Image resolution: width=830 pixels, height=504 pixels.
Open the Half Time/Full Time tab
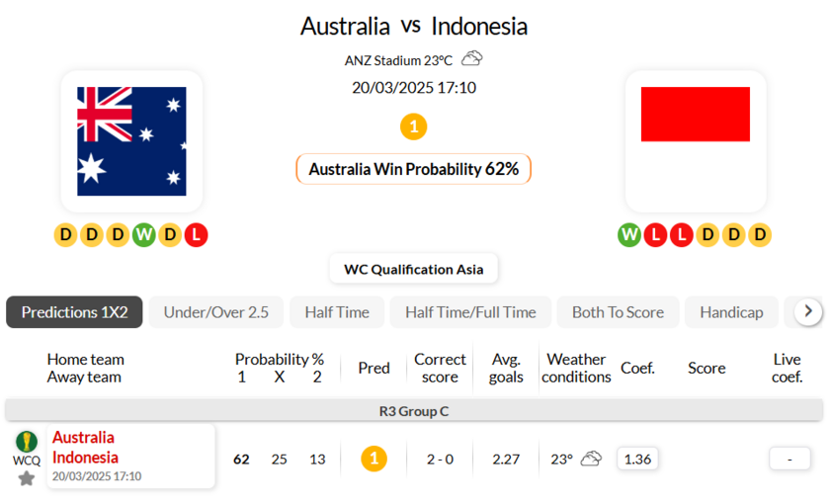tap(470, 312)
